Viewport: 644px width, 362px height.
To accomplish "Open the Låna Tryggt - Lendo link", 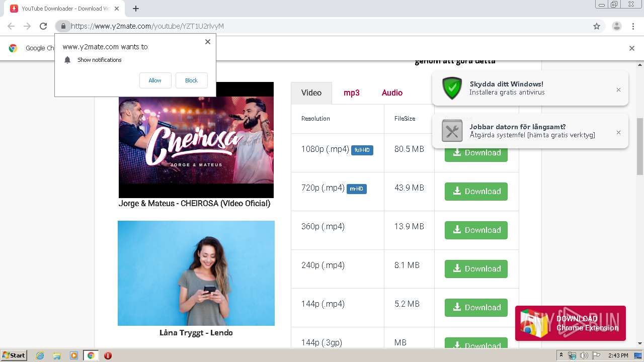I will (x=196, y=333).
